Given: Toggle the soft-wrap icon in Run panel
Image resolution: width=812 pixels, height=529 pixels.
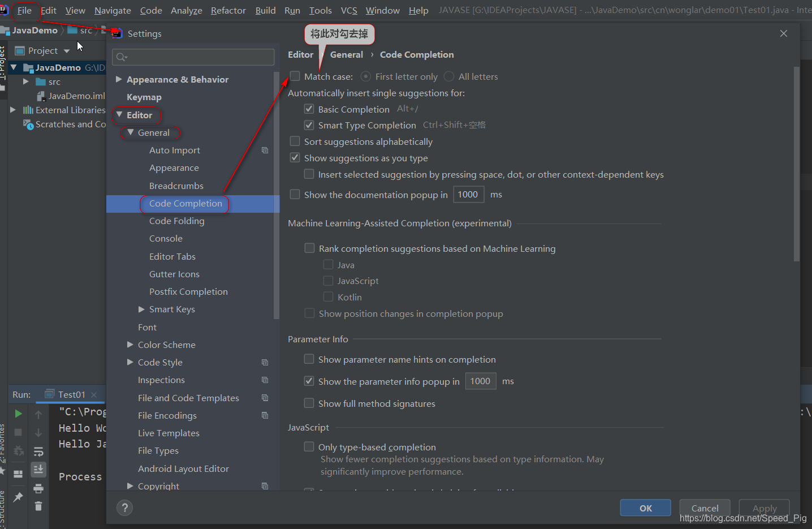Looking at the screenshot, I should click(x=38, y=451).
